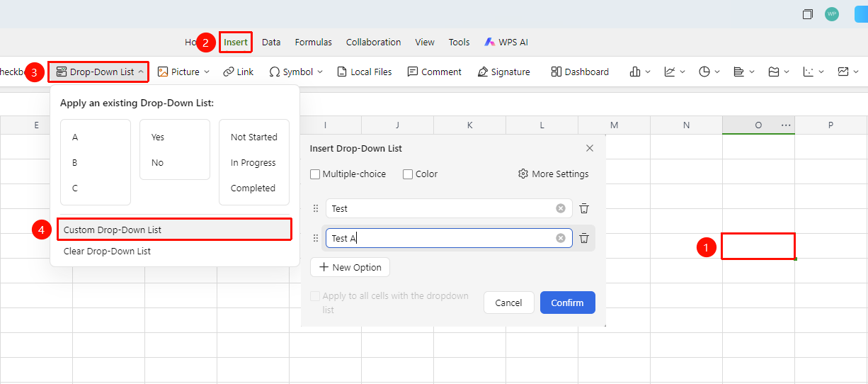The width and height of the screenshot is (868, 384).
Task: Close the Insert Drop-Down List dialog
Action: click(590, 148)
